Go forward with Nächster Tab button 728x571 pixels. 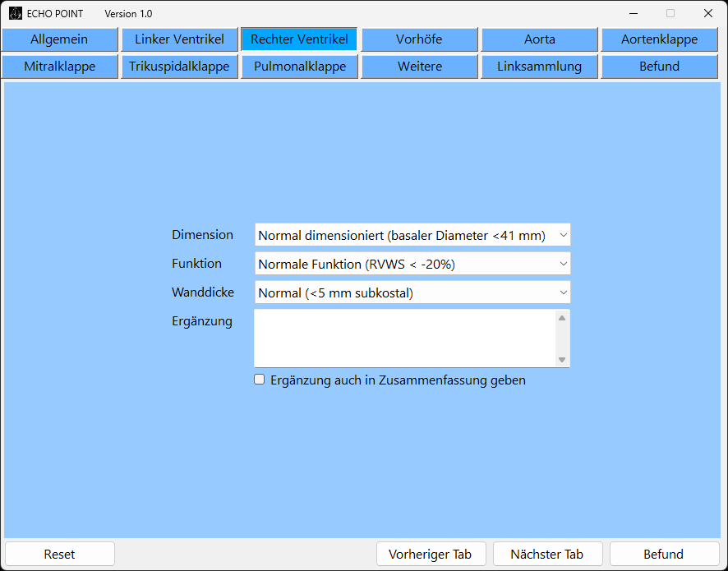pos(547,554)
